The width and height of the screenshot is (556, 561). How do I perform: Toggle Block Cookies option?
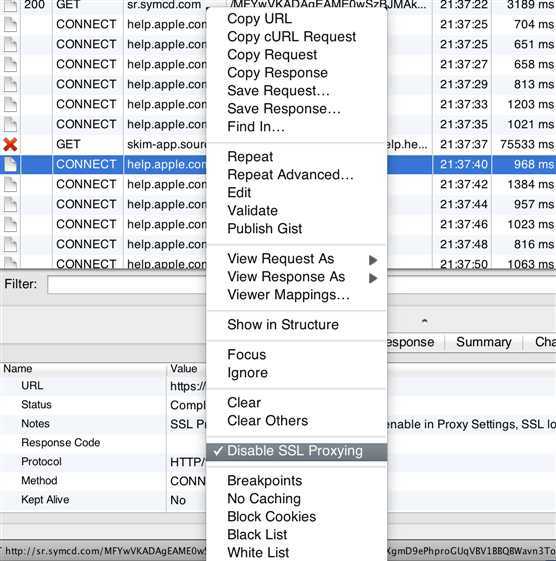272,517
